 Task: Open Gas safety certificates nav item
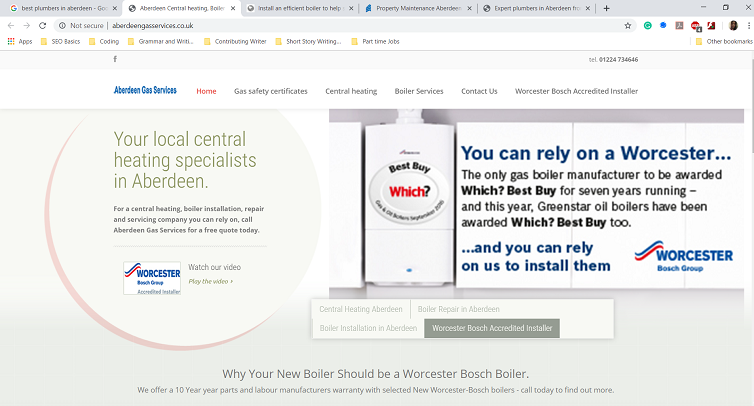pyautogui.click(x=271, y=91)
